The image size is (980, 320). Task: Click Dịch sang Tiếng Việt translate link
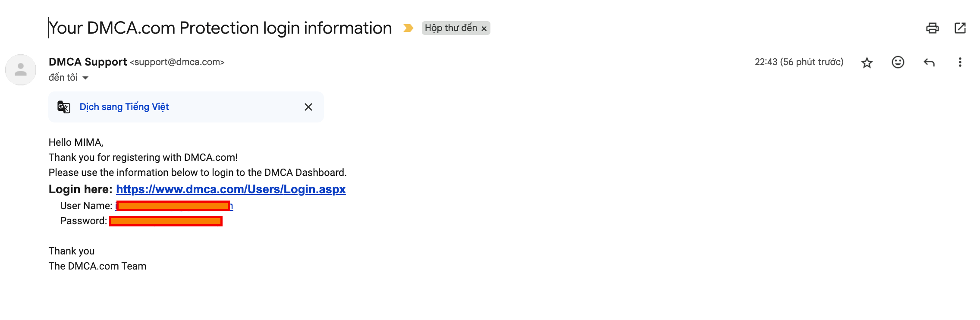click(x=124, y=107)
